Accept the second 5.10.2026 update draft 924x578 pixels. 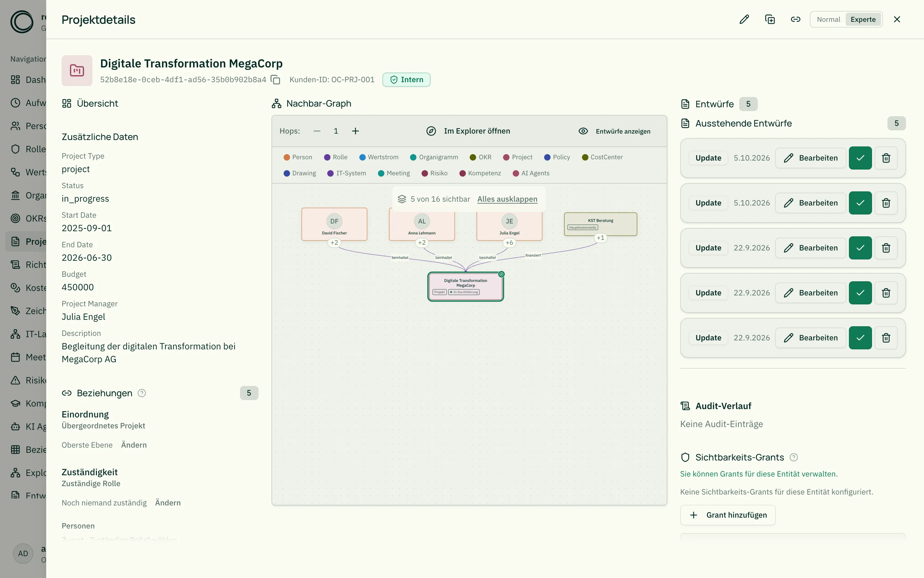[x=860, y=203]
